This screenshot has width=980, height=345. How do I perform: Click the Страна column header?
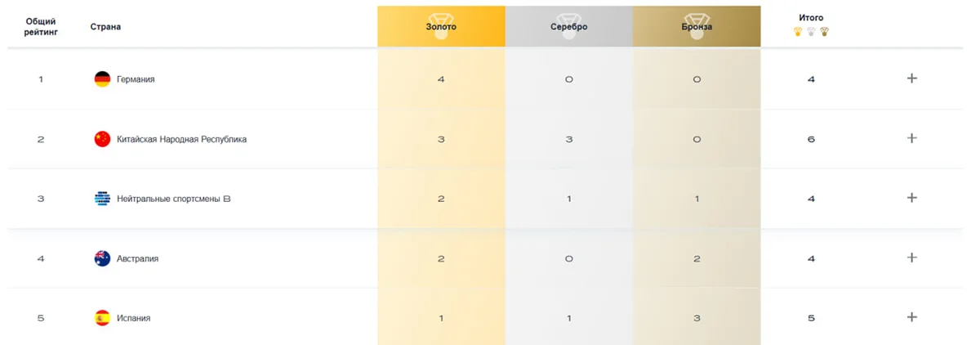pyautogui.click(x=105, y=27)
